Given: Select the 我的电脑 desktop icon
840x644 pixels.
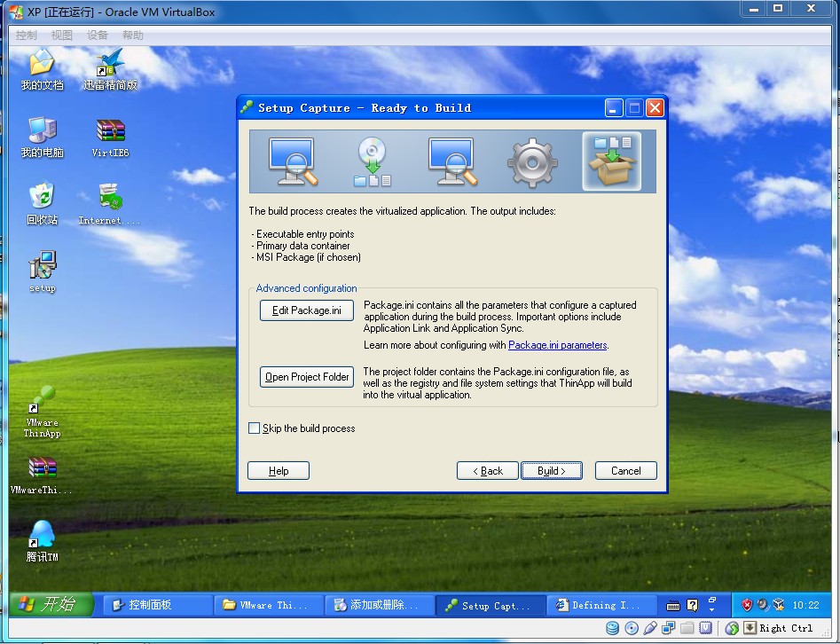Looking at the screenshot, I should 42,137.
